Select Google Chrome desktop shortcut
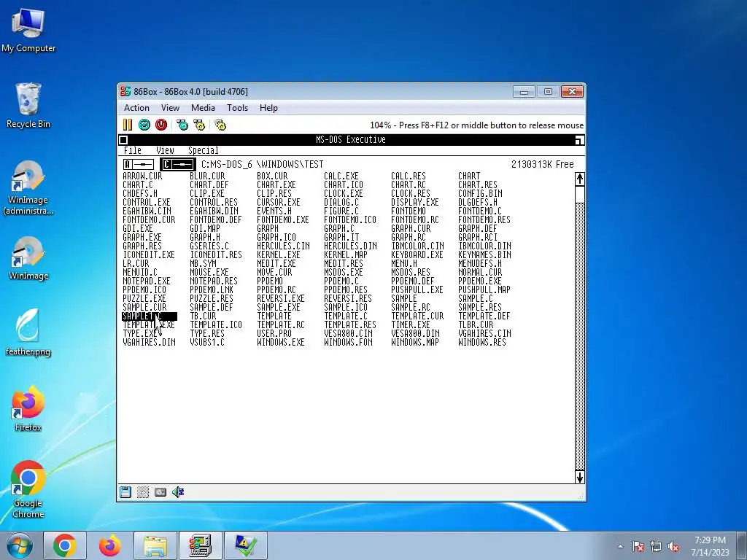 [x=28, y=489]
